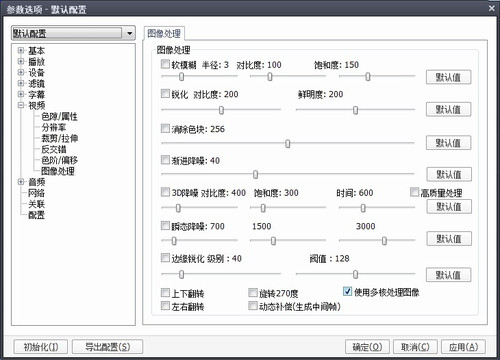The image size is (500, 360).
Task: Select 裁剪/拉伸 in the tree
Action: (x=59, y=138)
